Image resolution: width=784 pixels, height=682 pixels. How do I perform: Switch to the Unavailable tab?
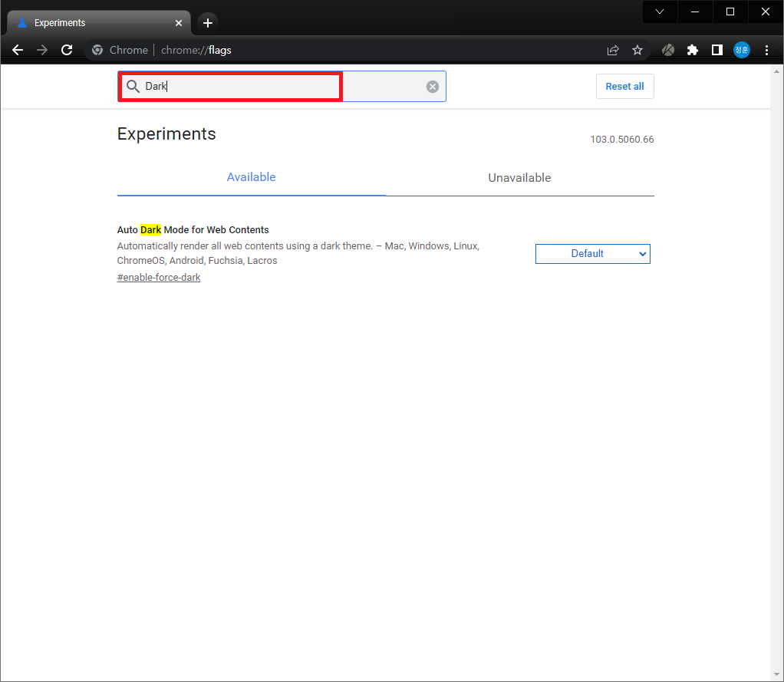[x=519, y=177]
